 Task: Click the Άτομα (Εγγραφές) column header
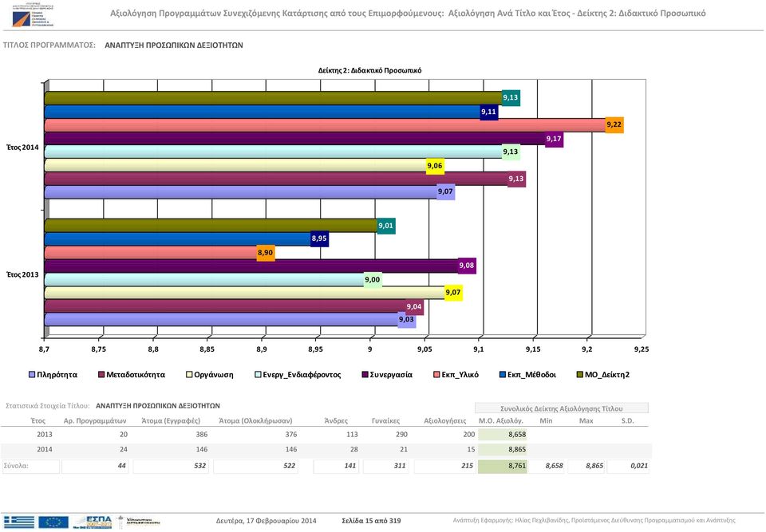[x=171, y=420]
